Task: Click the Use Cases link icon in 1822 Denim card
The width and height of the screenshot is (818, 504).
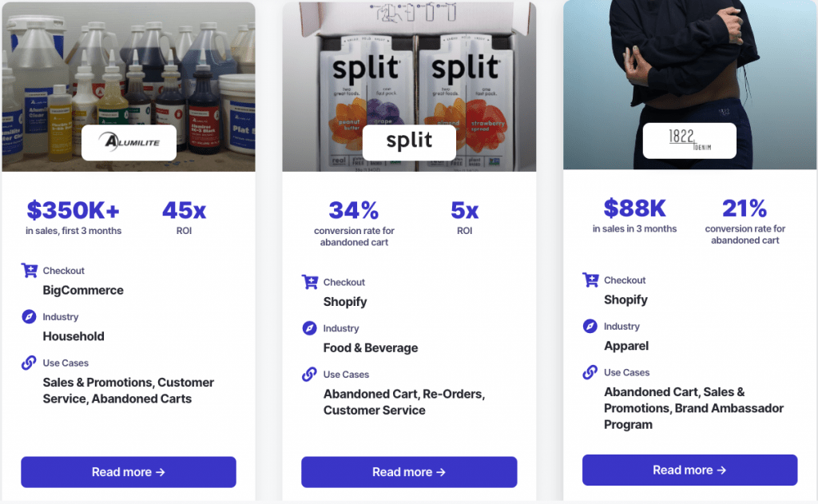Action: pyautogui.click(x=590, y=372)
